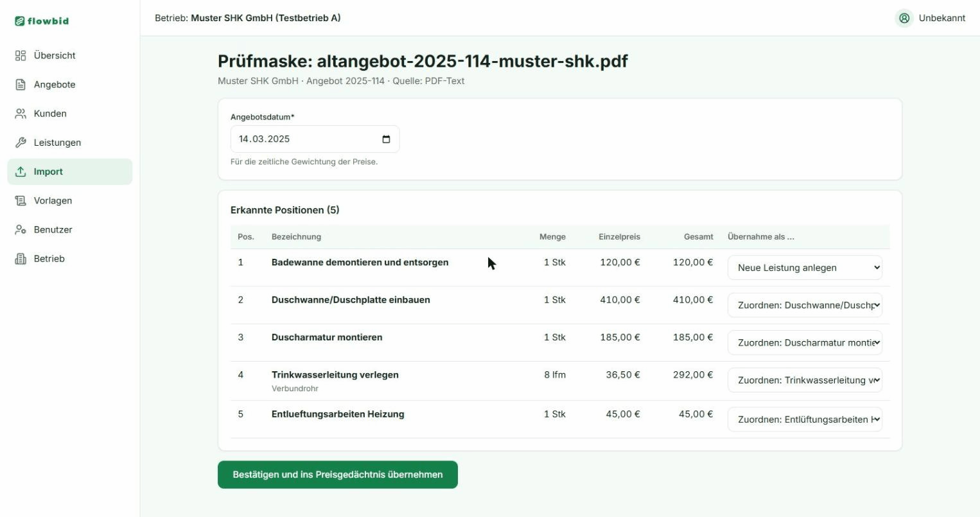
Task: Click the Übernahme als ... column header
Action: [x=761, y=237]
